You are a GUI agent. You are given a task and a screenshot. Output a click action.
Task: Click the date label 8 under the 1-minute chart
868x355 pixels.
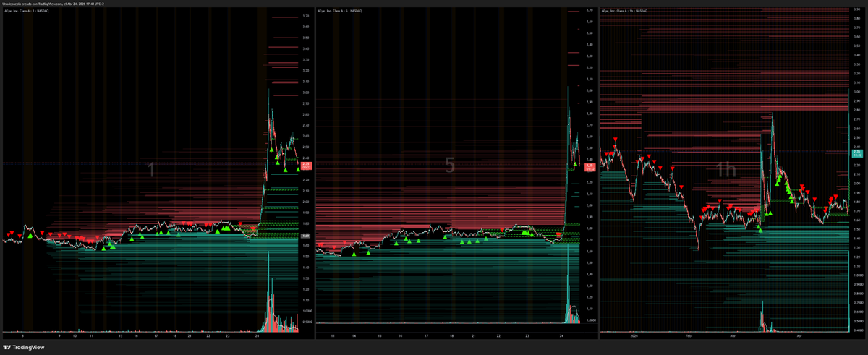(23, 336)
